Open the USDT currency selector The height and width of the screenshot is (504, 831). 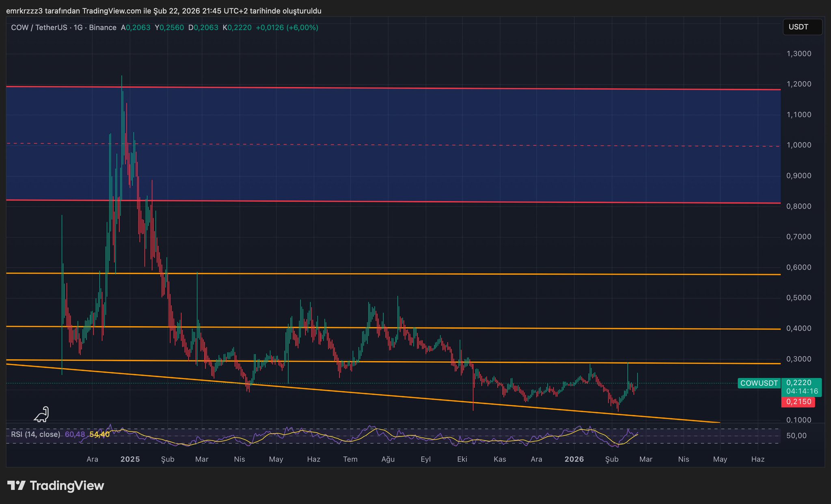(x=802, y=27)
